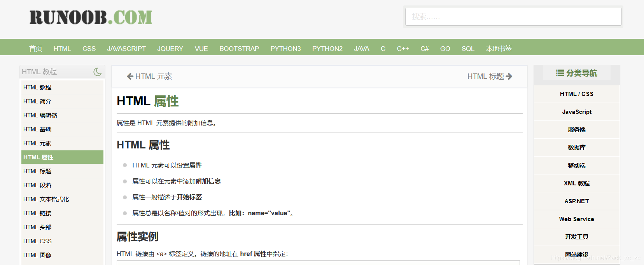644x265 pixels.
Task: Click the bullet containing name="value"
Action: point(213,213)
